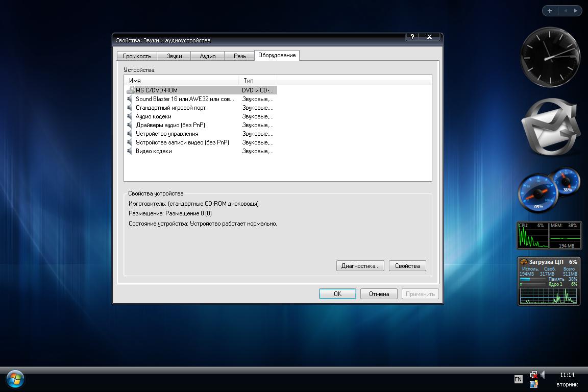Click the EN language indicator
588x392 pixels.
[518, 379]
